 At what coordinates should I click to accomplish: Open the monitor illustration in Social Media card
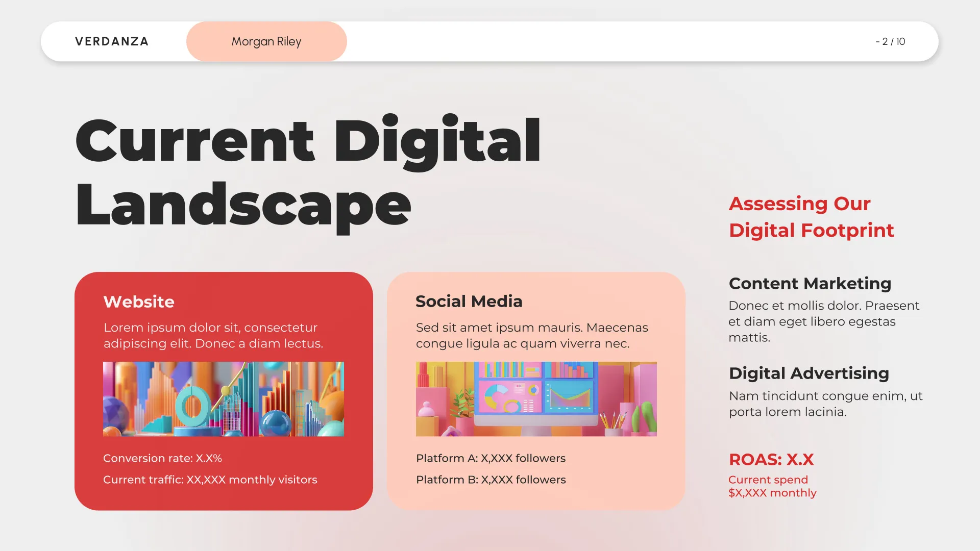pyautogui.click(x=536, y=398)
